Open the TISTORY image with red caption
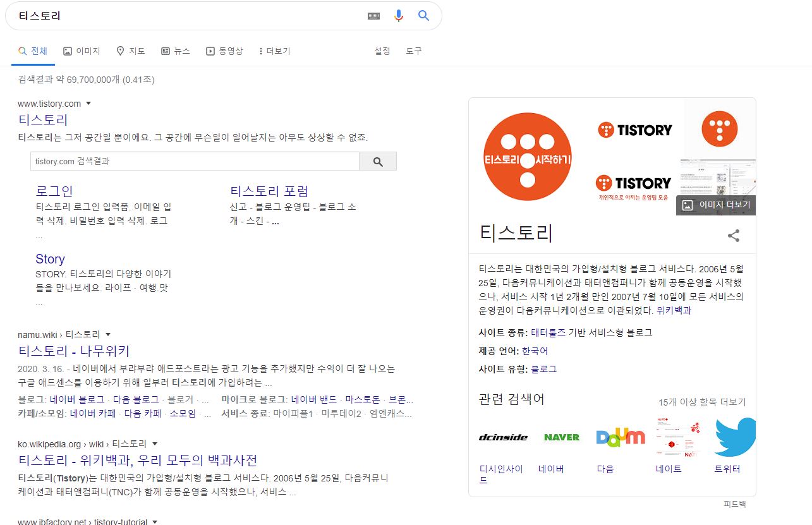The image size is (812, 525). pyautogui.click(x=633, y=188)
